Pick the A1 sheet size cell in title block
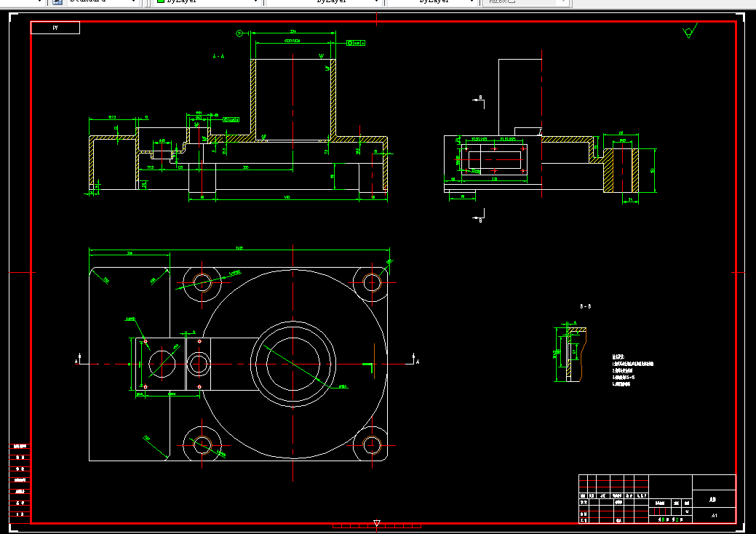The height and width of the screenshot is (534, 756). coord(714,515)
